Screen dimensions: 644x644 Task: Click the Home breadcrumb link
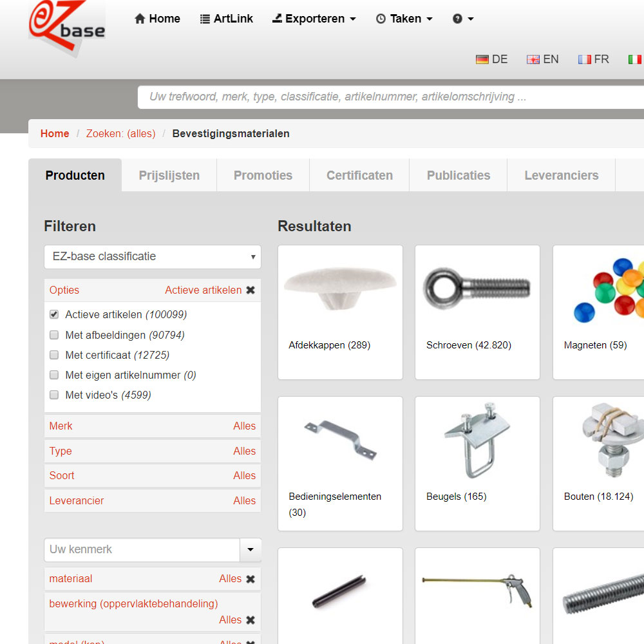pyautogui.click(x=55, y=133)
